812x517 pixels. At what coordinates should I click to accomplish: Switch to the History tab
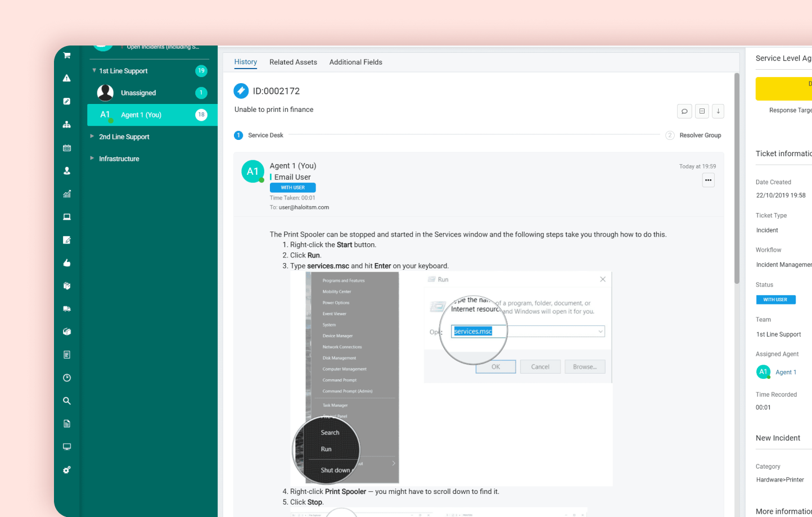point(246,62)
